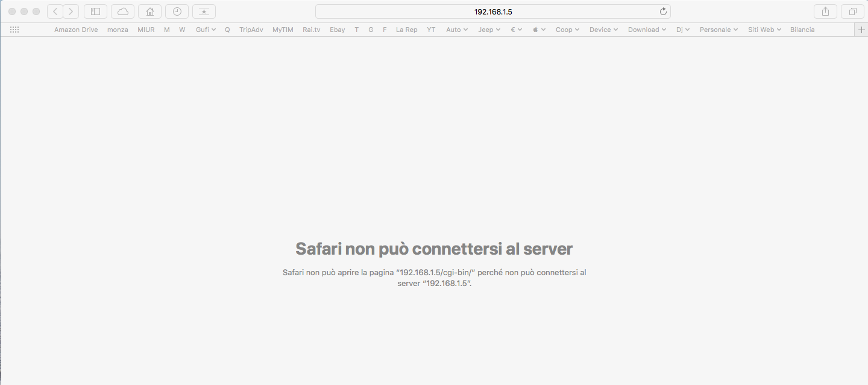Open the Siti Web bookmarks dropdown
This screenshot has height=385, width=868.
pyautogui.click(x=764, y=30)
